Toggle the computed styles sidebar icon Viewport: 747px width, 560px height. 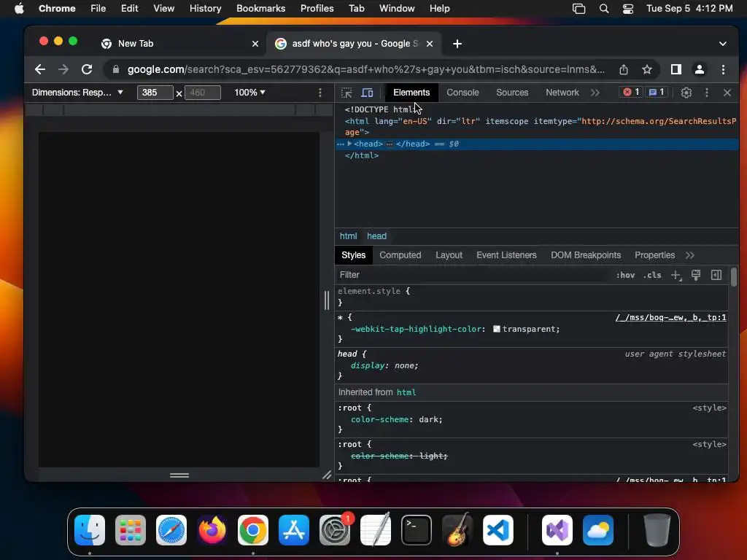(716, 275)
